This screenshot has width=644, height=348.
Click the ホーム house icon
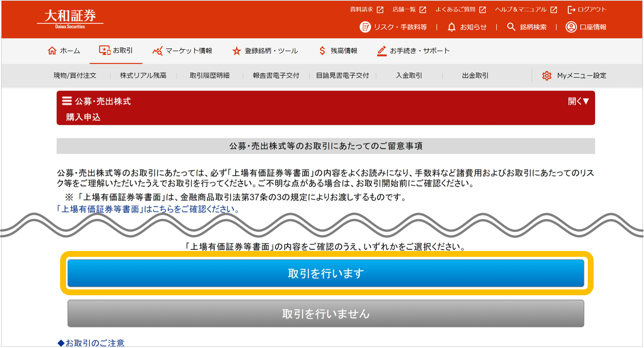(x=52, y=50)
